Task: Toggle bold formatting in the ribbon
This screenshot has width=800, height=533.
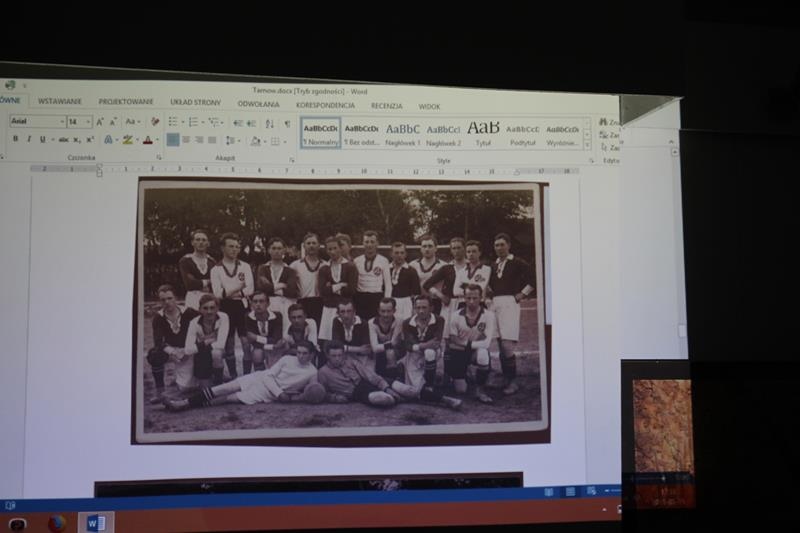Action: coord(15,140)
